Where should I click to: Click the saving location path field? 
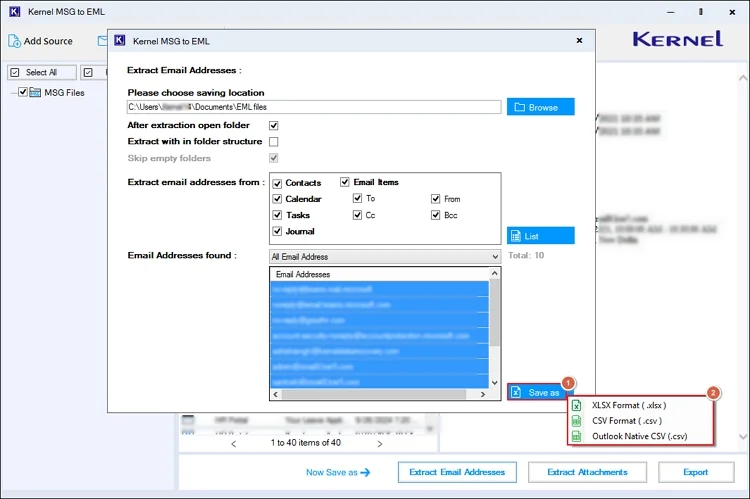pyautogui.click(x=313, y=107)
